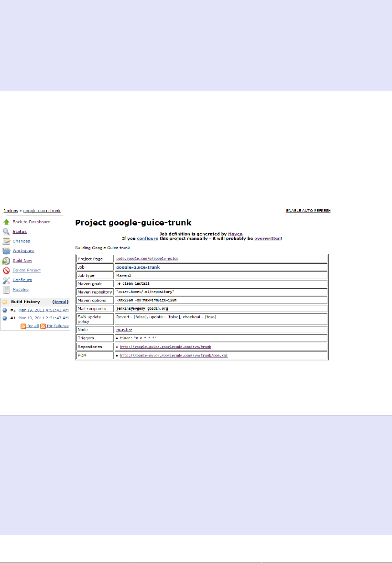Open the 'for all' RSS feed link
Screen dimensions: 392x563
click(33, 326)
